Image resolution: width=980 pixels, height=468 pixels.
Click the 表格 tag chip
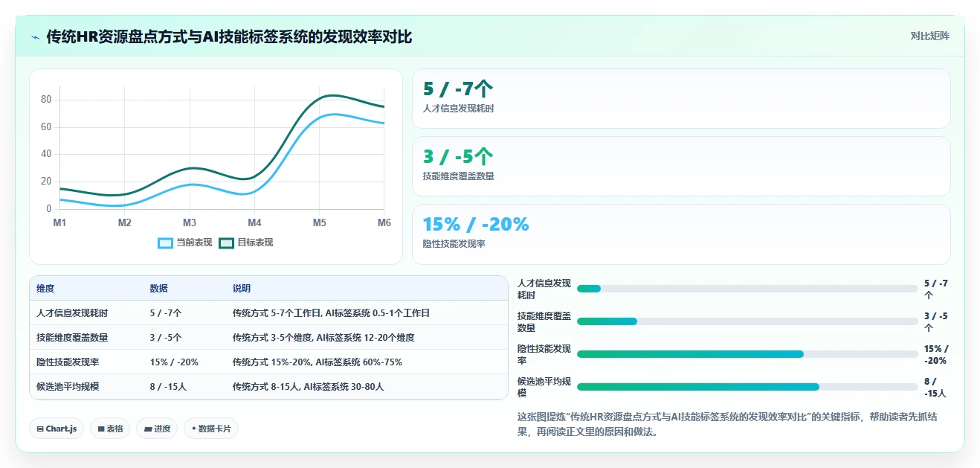[x=110, y=429]
